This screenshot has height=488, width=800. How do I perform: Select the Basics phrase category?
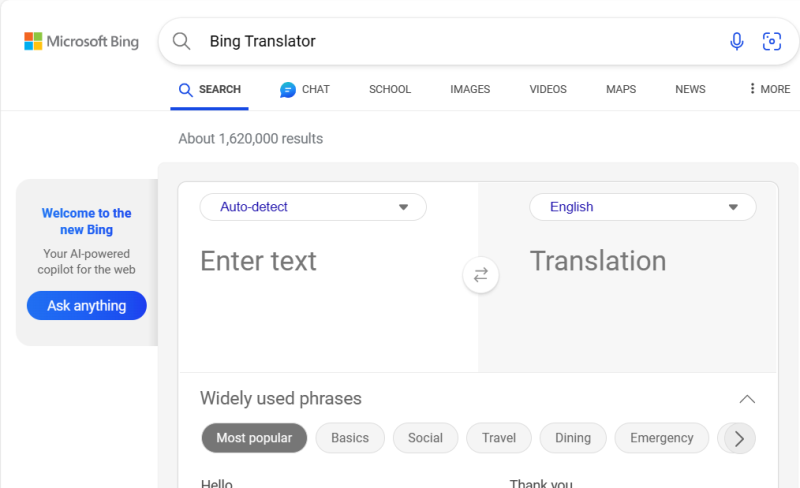[x=350, y=438]
